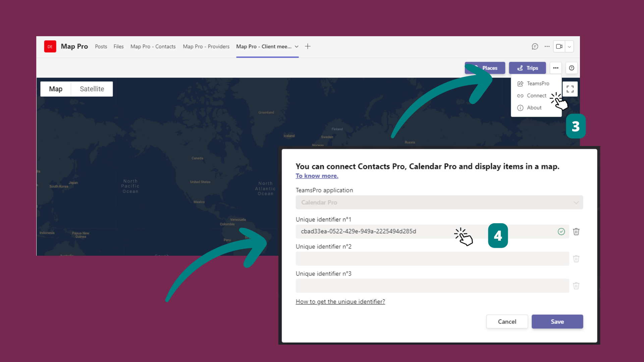Click the Canada label on map

tap(197, 158)
